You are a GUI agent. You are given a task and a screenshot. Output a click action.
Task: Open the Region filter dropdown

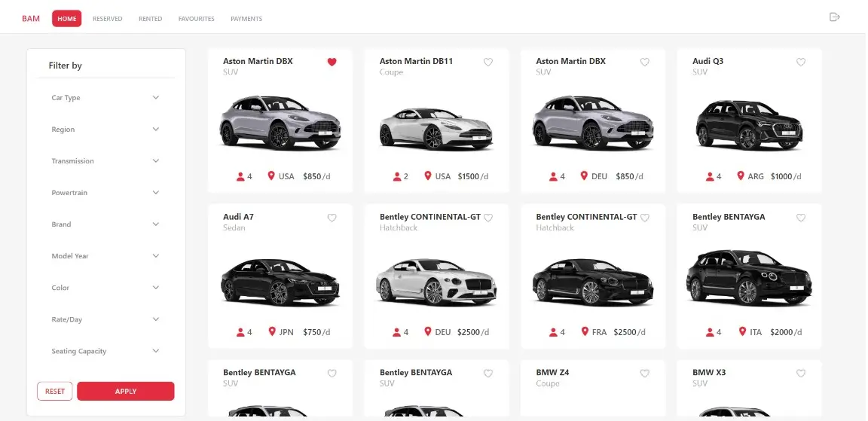(x=105, y=129)
